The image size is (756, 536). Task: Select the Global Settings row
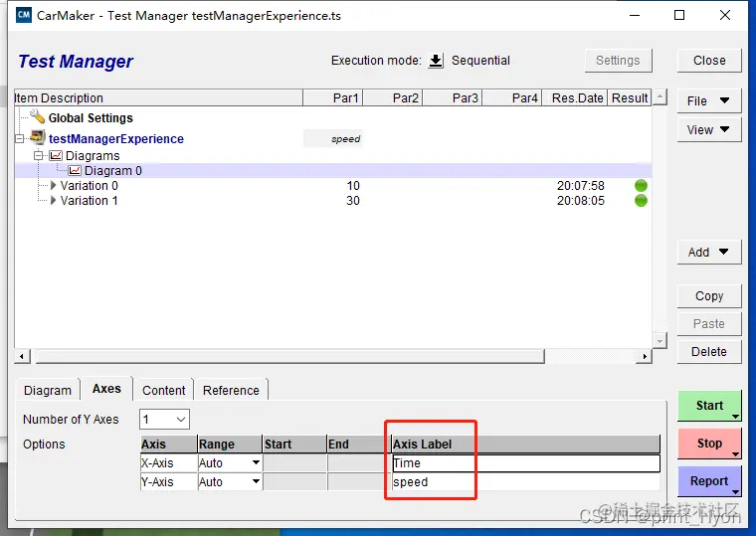tap(332, 117)
